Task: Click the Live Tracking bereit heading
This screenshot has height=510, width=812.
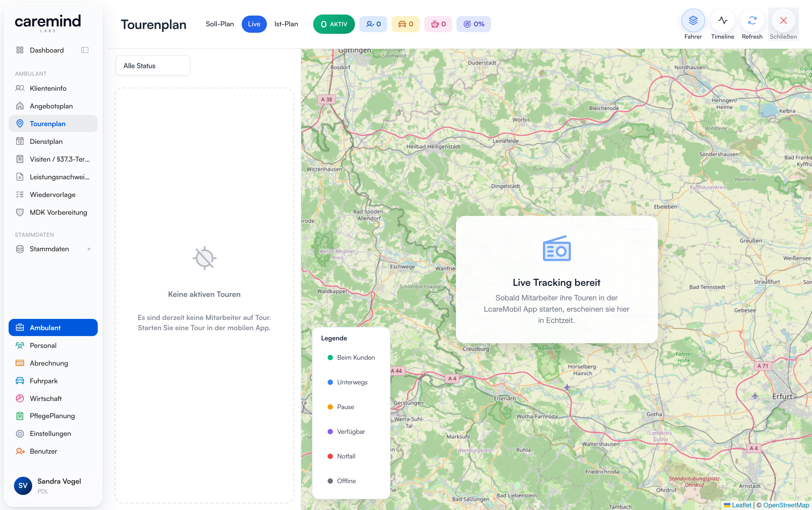Action: tap(556, 282)
